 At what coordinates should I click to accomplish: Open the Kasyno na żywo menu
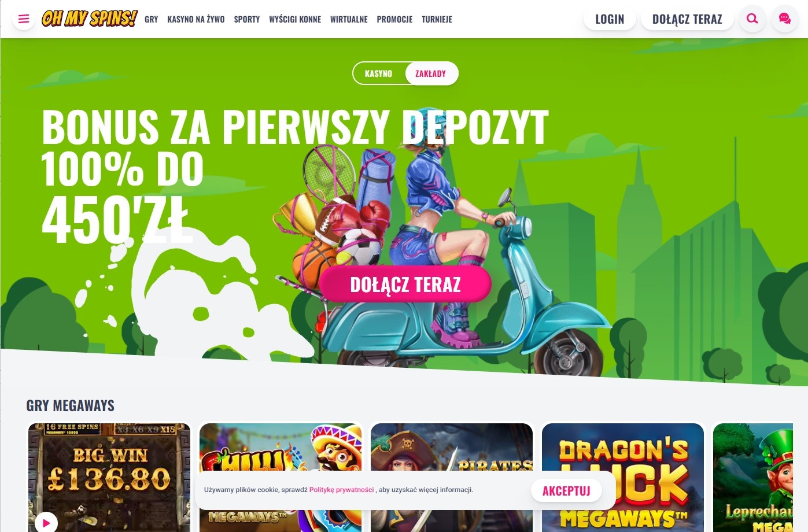pyautogui.click(x=196, y=19)
